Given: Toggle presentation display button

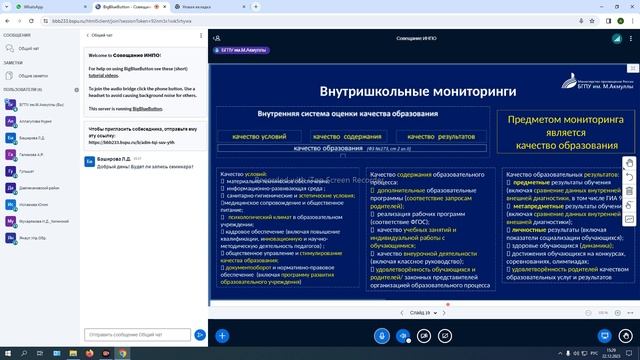Looking at the screenshot, I should coord(604,336).
